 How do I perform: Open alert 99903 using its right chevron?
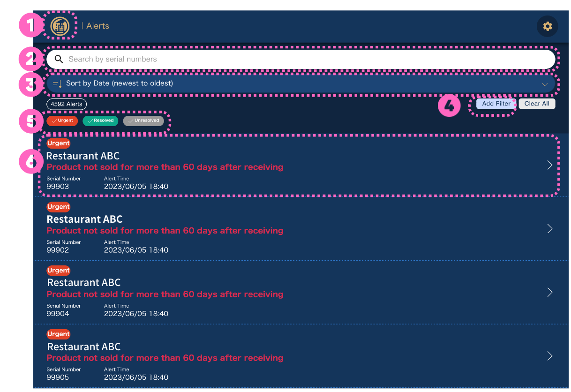(550, 165)
